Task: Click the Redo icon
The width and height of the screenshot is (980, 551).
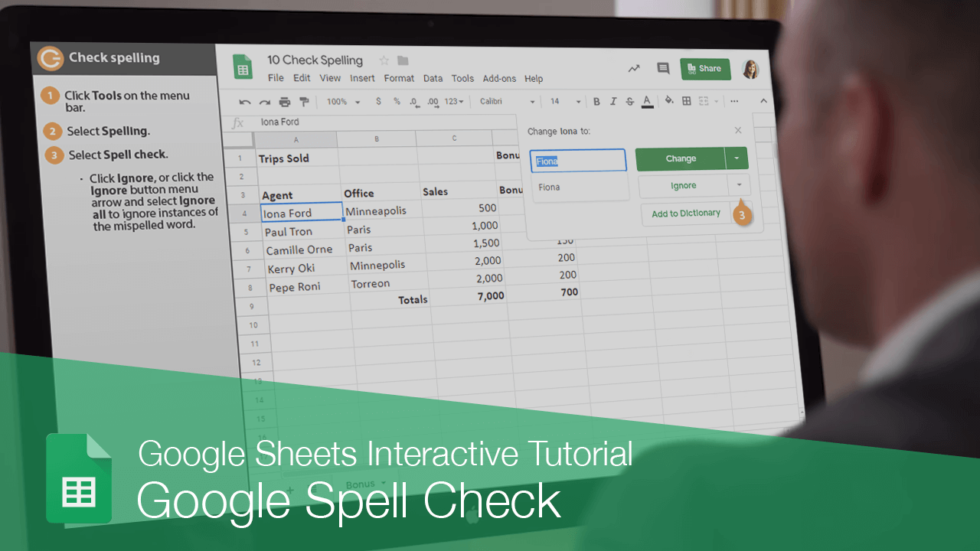Action: pos(264,101)
